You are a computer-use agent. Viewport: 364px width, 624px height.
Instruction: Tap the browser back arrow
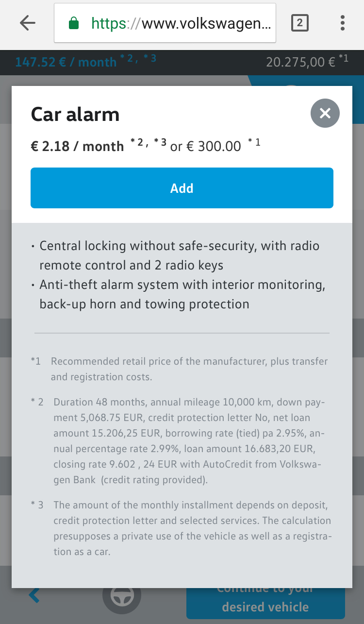point(28,23)
